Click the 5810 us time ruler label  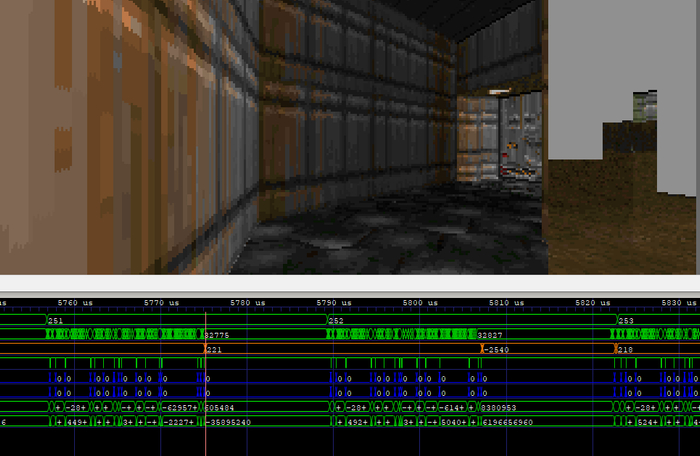(x=506, y=303)
